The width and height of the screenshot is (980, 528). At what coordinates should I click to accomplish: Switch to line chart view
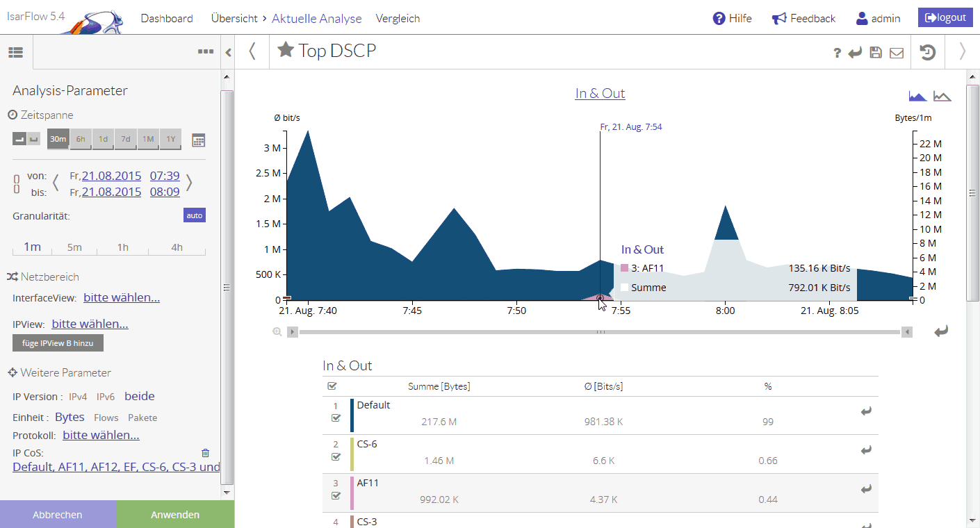tap(942, 96)
